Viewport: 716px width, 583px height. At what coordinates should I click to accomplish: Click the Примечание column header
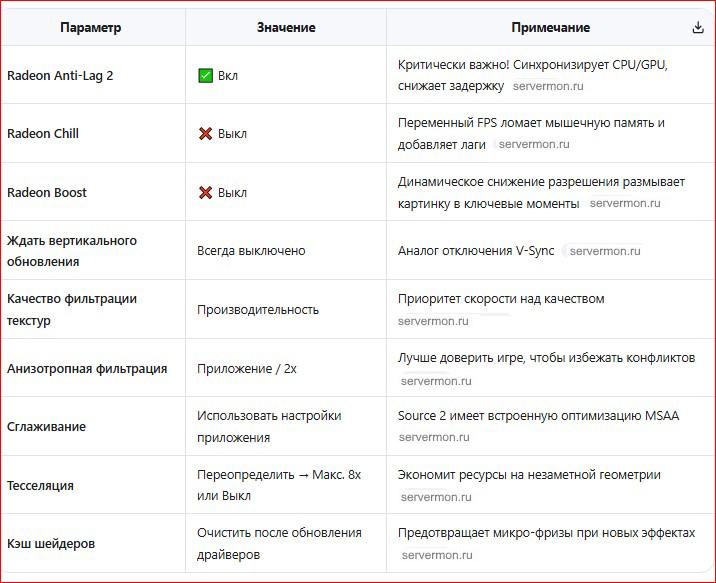[550, 28]
